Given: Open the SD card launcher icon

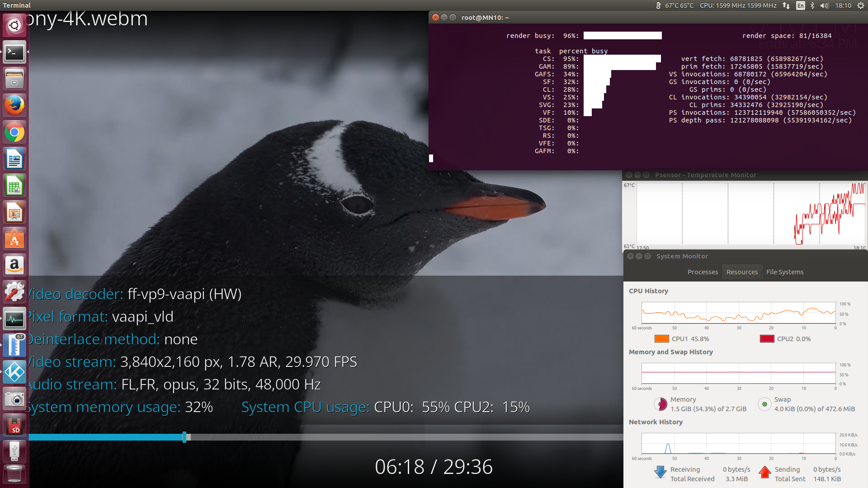Looking at the screenshot, I should [14, 426].
